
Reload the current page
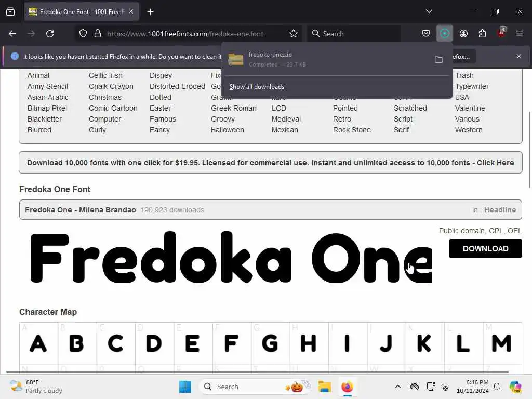(x=50, y=34)
